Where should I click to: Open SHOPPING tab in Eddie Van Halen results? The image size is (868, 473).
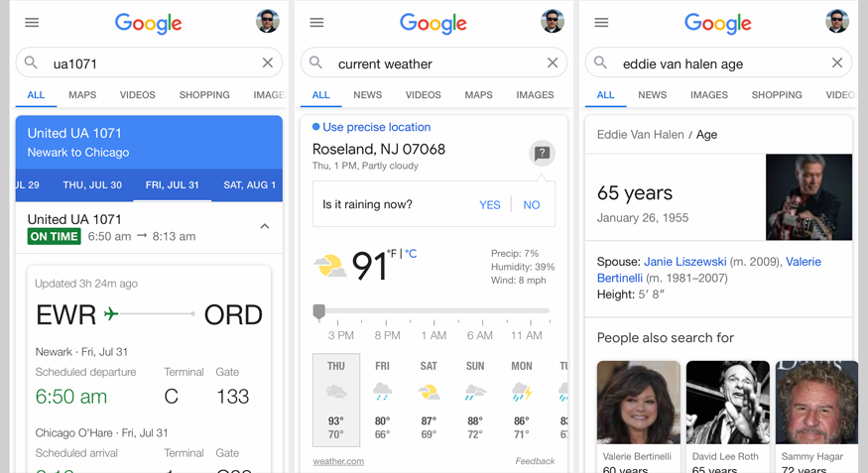[777, 95]
